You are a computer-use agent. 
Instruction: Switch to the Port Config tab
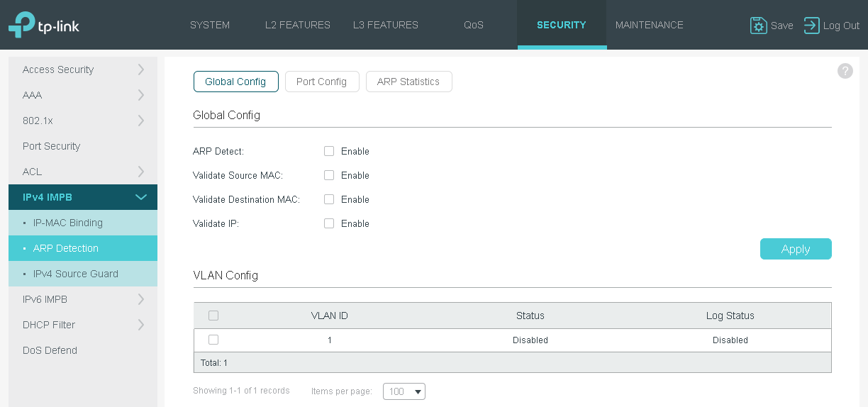[x=322, y=82]
